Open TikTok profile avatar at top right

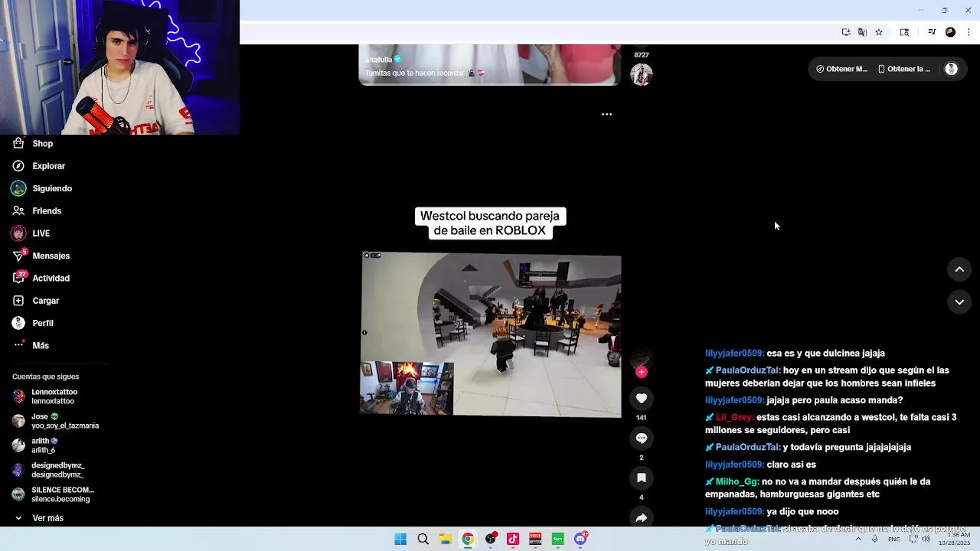952,69
